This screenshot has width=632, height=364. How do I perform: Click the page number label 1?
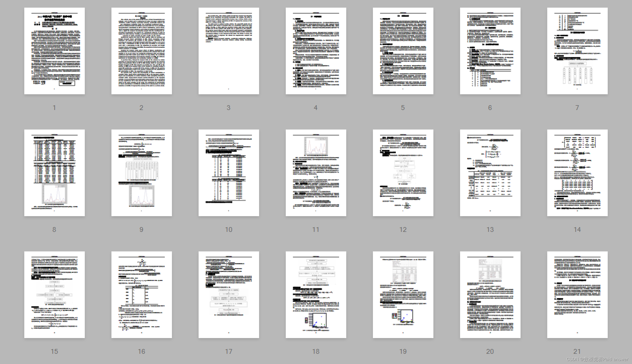pyautogui.click(x=54, y=108)
